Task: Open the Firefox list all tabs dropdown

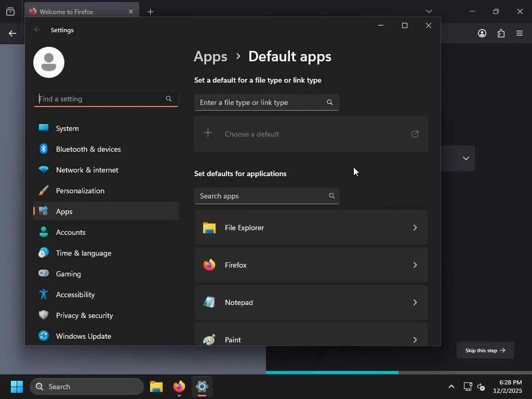Action: (429, 11)
